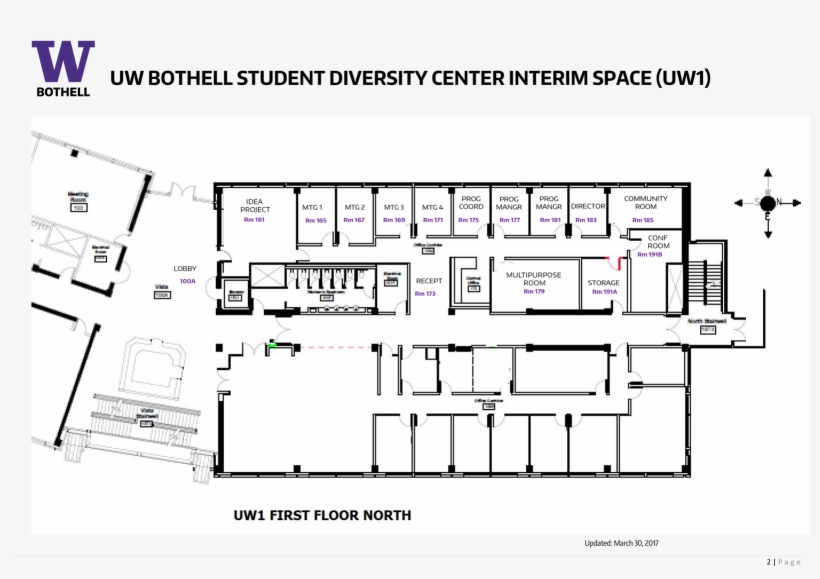
Task: Click the compass rose direction symbol
Action: [767, 203]
